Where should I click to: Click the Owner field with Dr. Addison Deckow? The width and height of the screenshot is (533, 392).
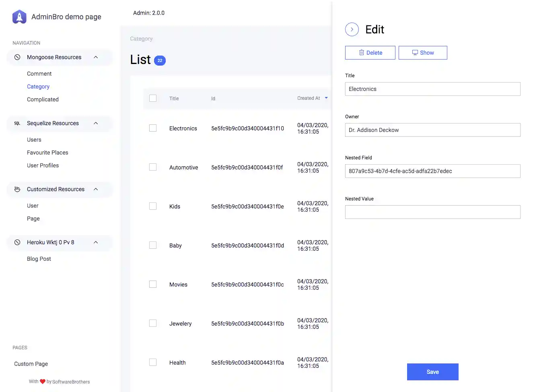432,130
